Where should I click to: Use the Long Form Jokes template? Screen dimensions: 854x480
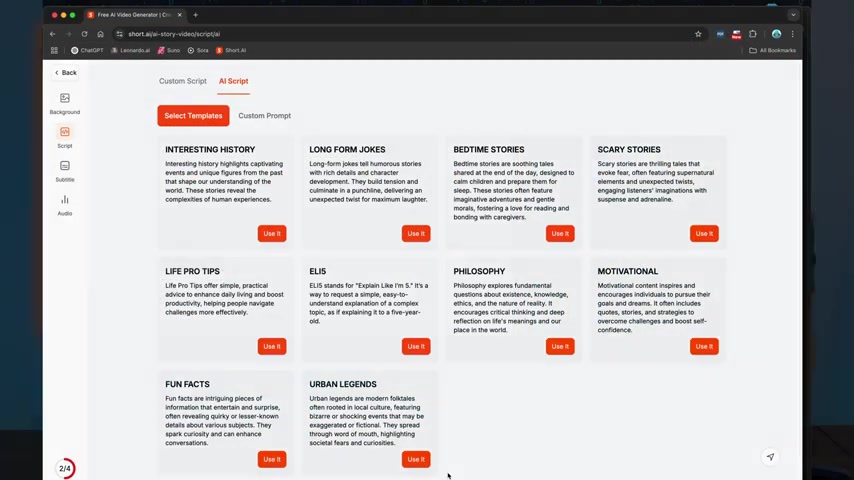(416, 233)
